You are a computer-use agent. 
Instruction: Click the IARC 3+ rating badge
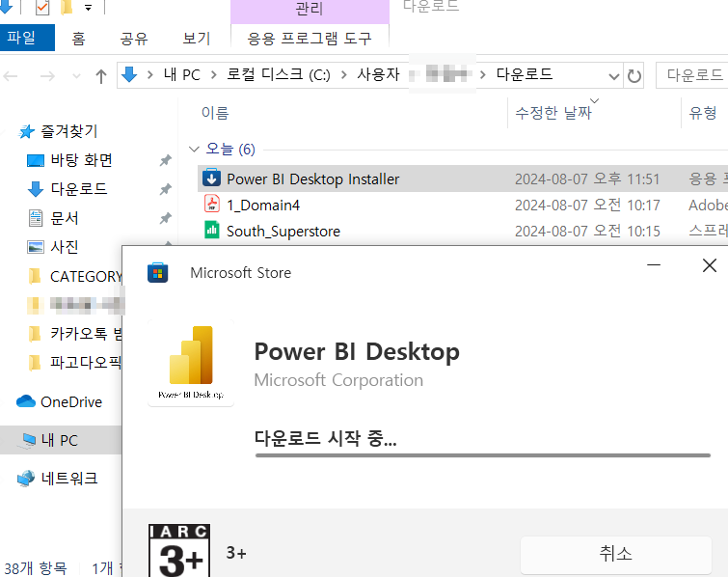(x=179, y=551)
